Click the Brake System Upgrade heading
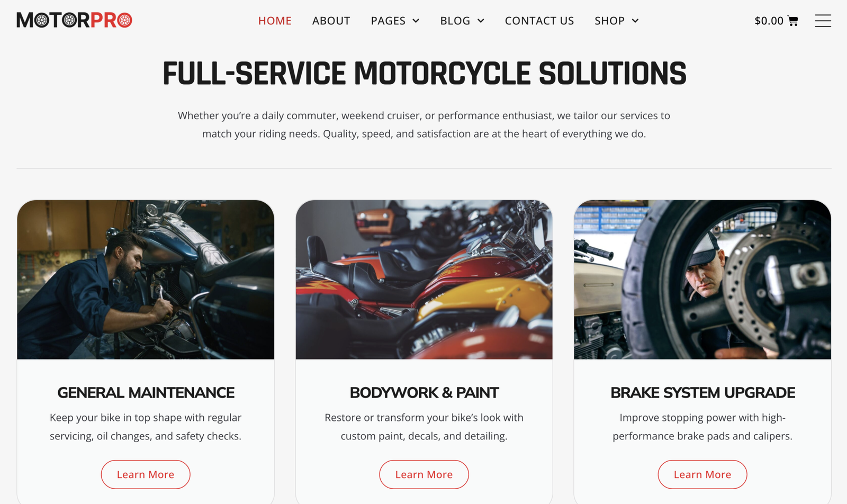The image size is (847, 504). (x=702, y=393)
